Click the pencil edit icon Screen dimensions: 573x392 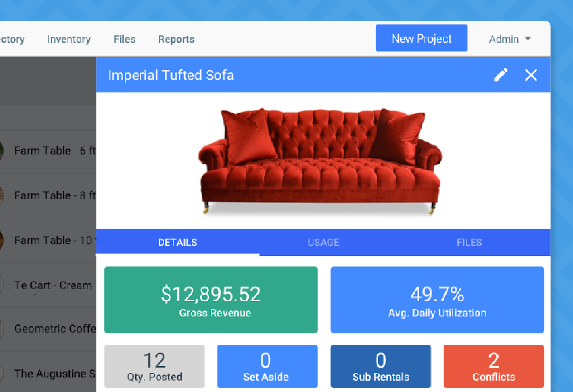coord(501,75)
